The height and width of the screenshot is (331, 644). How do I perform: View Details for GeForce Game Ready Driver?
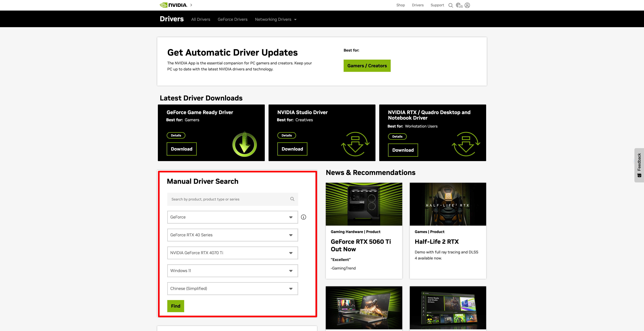(x=176, y=135)
